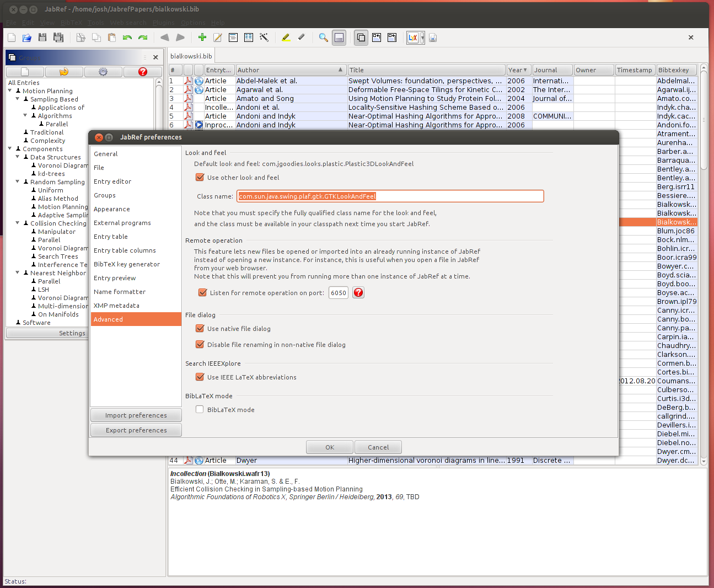The width and height of the screenshot is (714, 588).
Task: Click Import preferences button
Action: (x=136, y=415)
